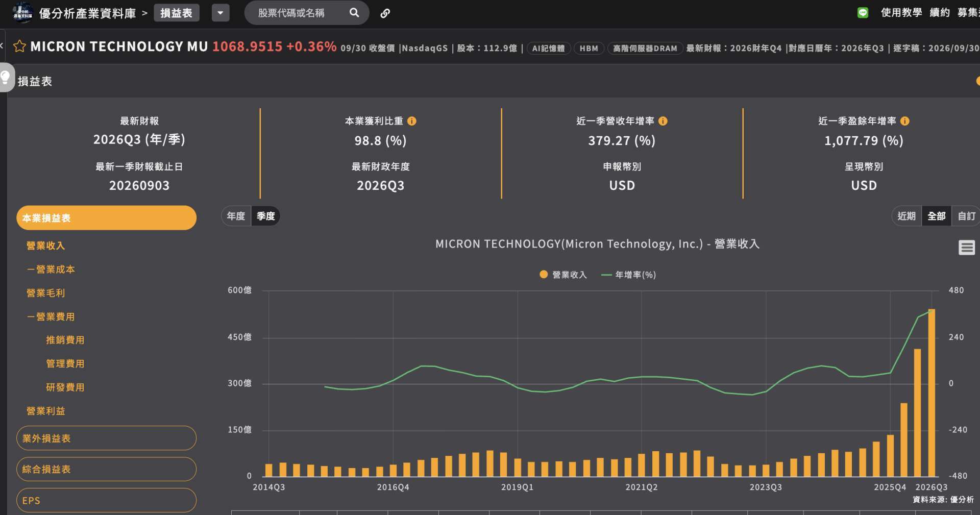Select the 近期 range tab
Viewport: 980px width, 515px height.
pyautogui.click(x=906, y=216)
